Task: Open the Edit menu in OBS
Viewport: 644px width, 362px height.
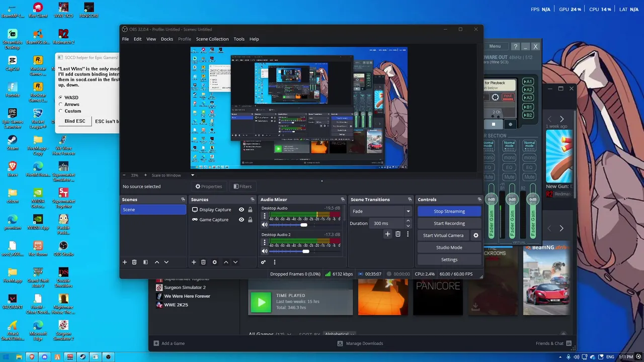Action: pos(137,39)
